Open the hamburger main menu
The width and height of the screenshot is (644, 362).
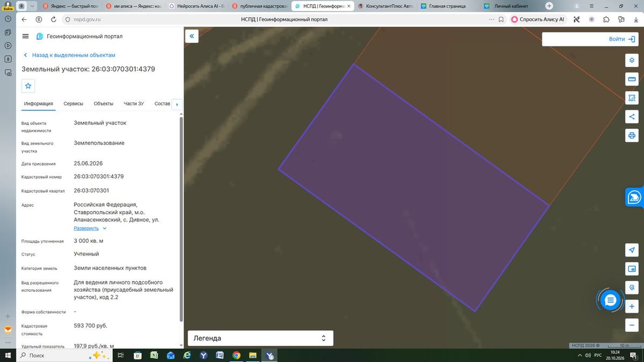pos(26,36)
